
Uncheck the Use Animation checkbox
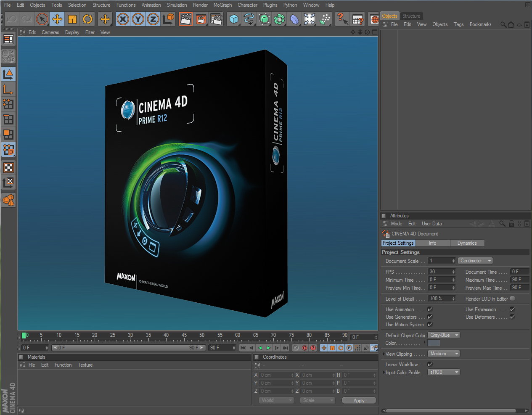430,309
